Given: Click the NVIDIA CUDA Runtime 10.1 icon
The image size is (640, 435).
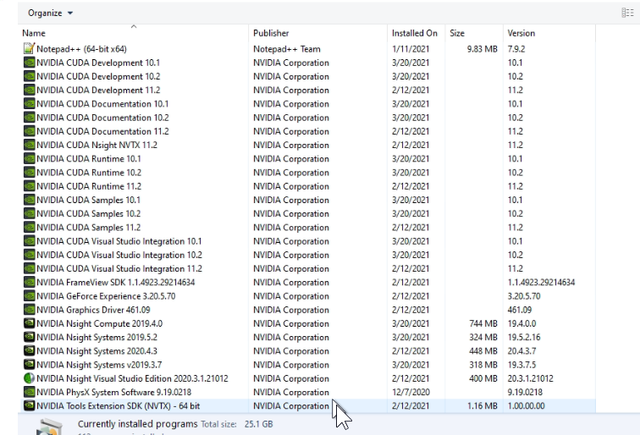Looking at the screenshot, I should click(x=29, y=158).
